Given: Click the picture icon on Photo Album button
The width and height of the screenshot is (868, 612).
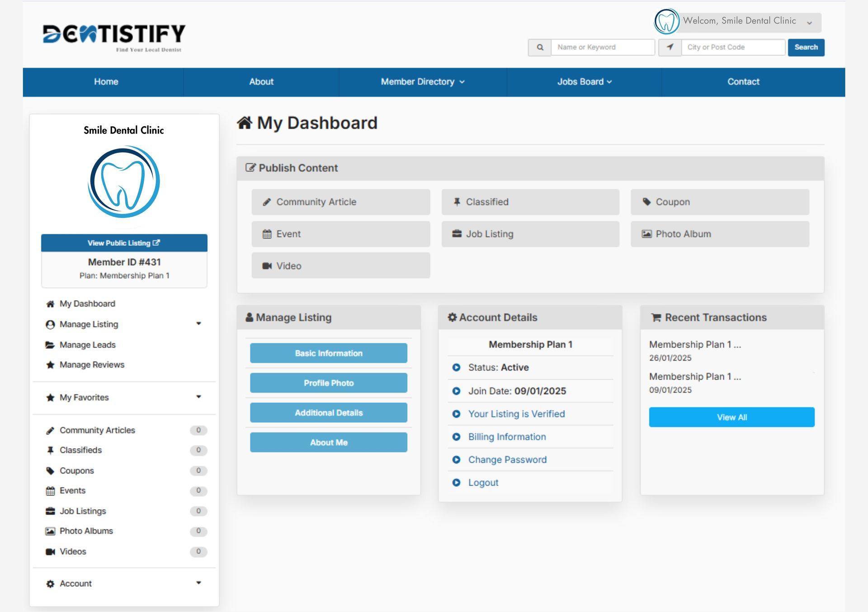Looking at the screenshot, I should point(646,234).
